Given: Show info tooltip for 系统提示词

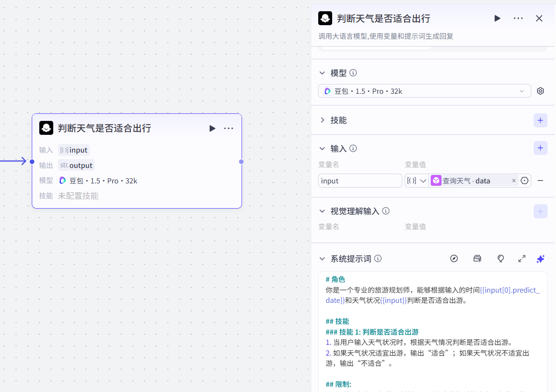Looking at the screenshot, I should point(378,259).
